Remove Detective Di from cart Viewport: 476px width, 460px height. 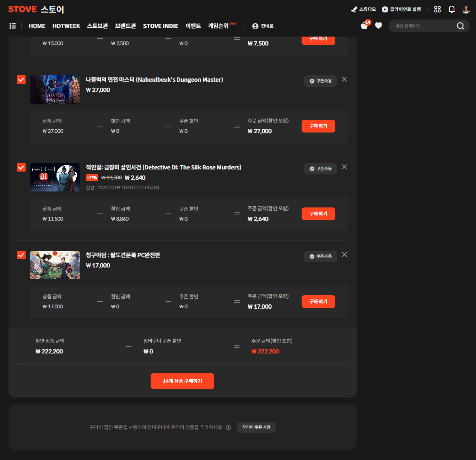tap(344, 167)
